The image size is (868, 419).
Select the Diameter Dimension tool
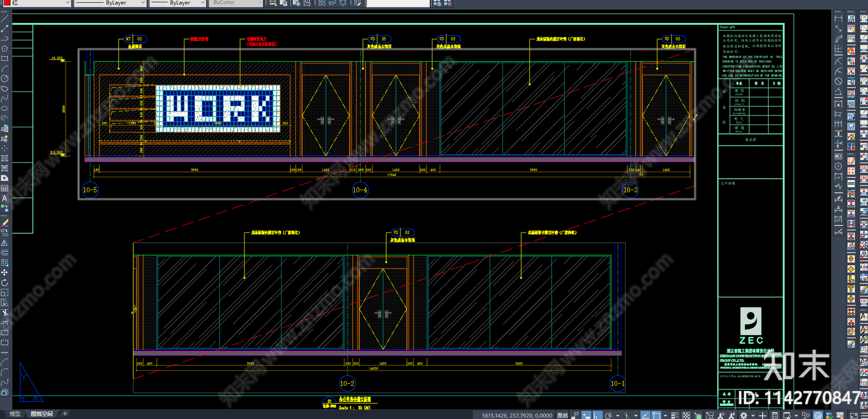838,81
